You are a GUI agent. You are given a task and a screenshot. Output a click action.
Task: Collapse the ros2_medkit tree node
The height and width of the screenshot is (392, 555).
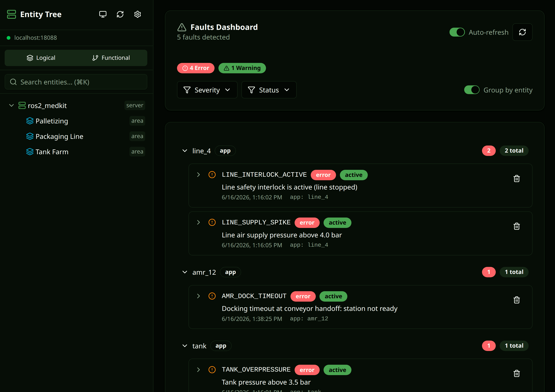pos(11,105)
